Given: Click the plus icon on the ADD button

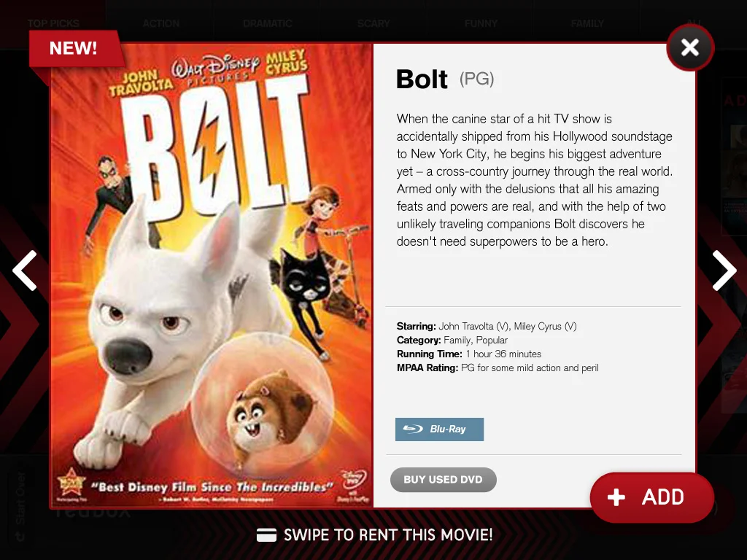Looking at the screenshot, I should [x=616, y=497].
